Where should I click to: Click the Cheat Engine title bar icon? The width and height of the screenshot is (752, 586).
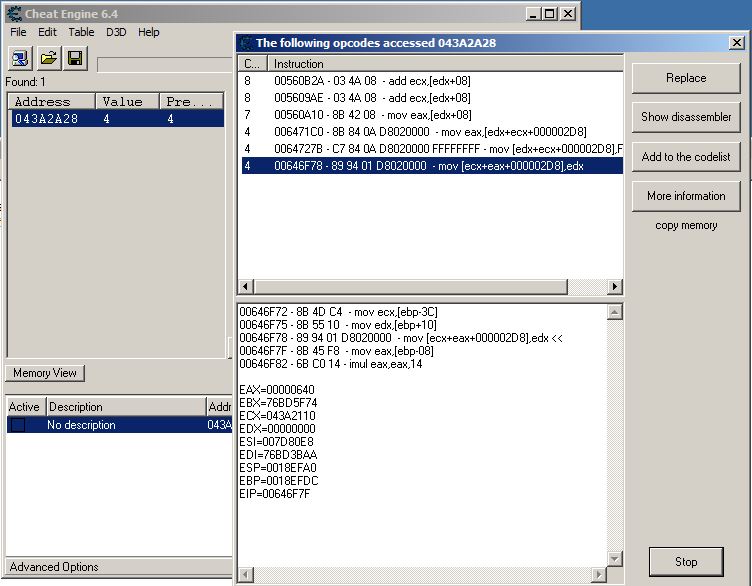[x=13, y=13]
